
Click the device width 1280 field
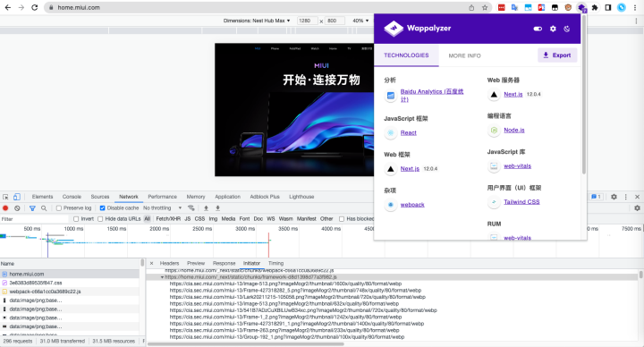pos(307,21)
